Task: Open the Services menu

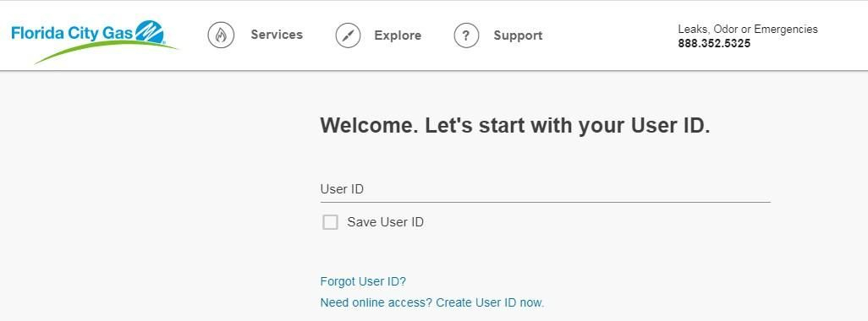Action: click(x=277, y=35)
